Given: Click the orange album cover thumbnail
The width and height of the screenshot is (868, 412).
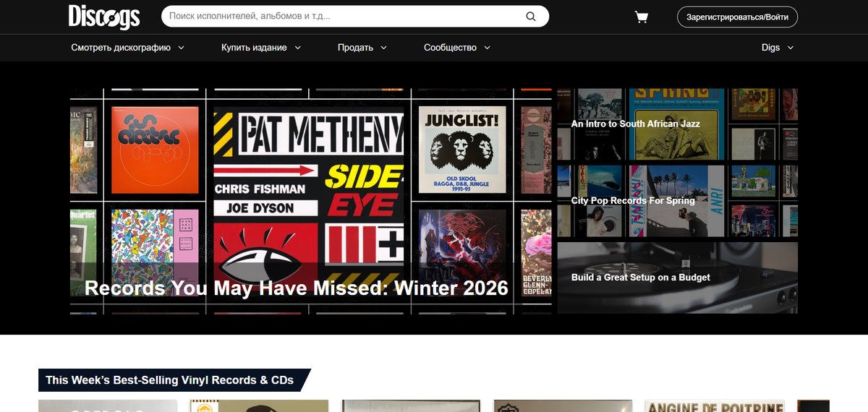Looking at the screenshot, I should [155, 150].
